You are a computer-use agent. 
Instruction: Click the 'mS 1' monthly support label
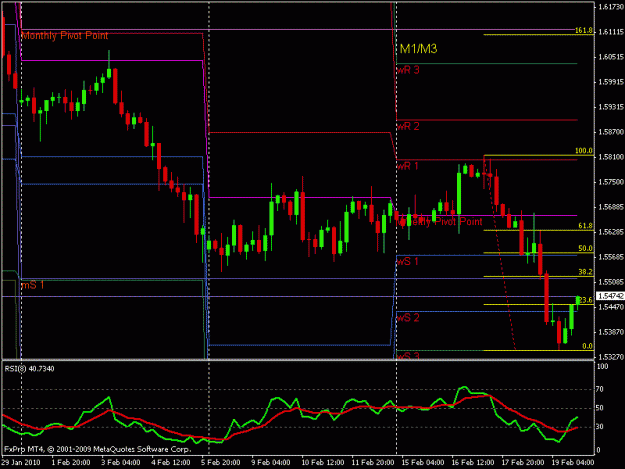pyautogui.click(x=33, y=285)
